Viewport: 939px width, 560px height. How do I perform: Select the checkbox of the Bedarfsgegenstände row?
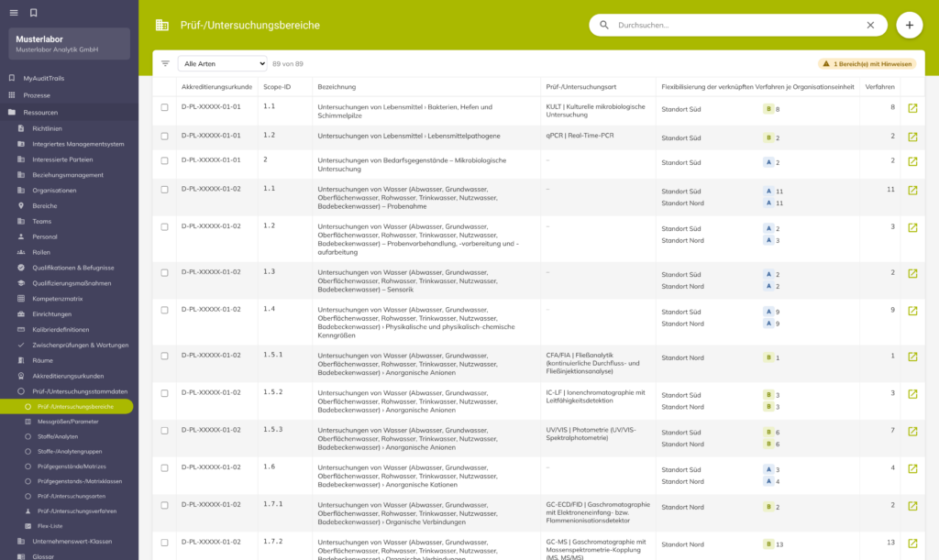coord(165,161)
